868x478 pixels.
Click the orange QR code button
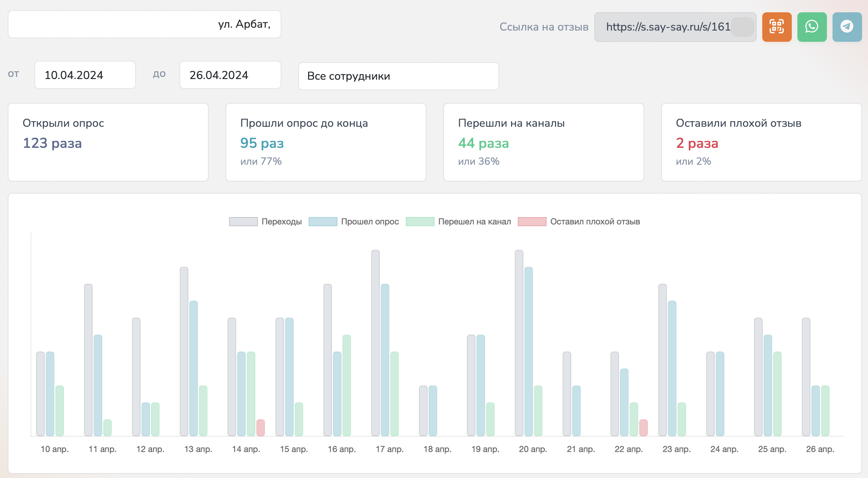(x=777, y=27)
